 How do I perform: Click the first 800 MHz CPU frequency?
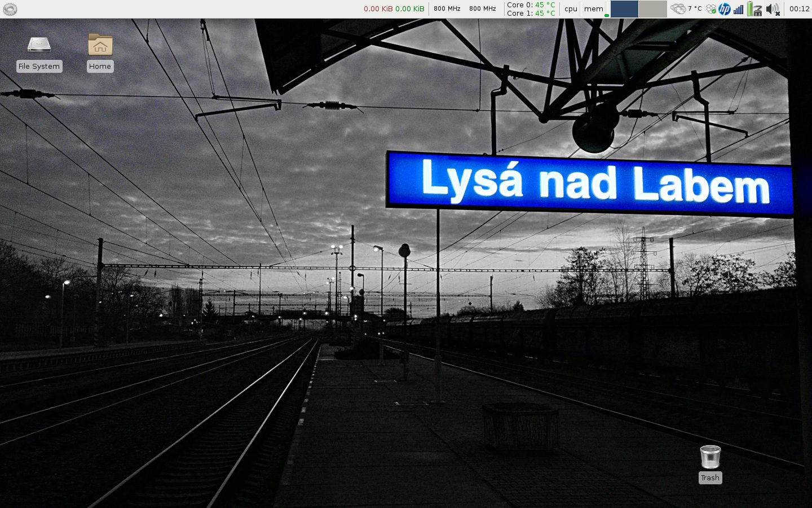(447, 9)
